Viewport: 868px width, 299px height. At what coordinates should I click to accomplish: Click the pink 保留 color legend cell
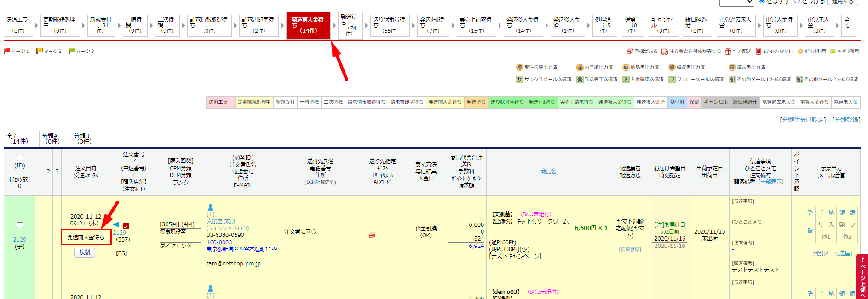pyautogui.click(x=694, y=102)
